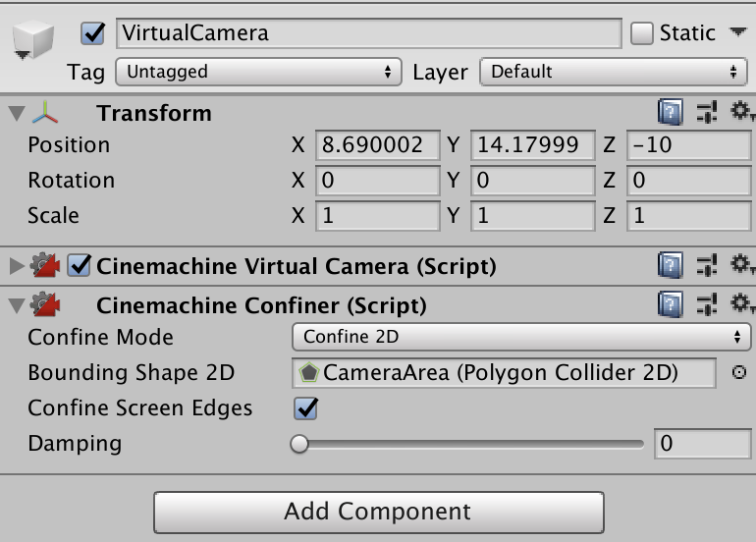The image size is (756, 542).
Task: Open Transform presets selector icon
Action: [x=707, y=112]
